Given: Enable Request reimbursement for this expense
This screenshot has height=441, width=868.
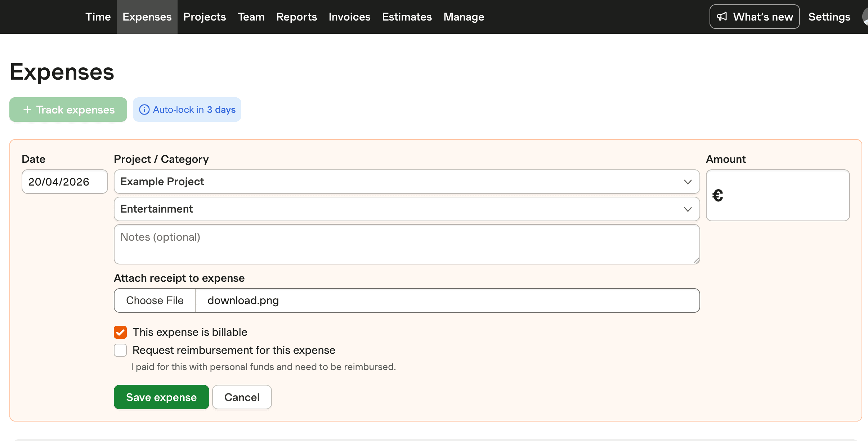Looking at the screenshot, I should click(120, 350).
